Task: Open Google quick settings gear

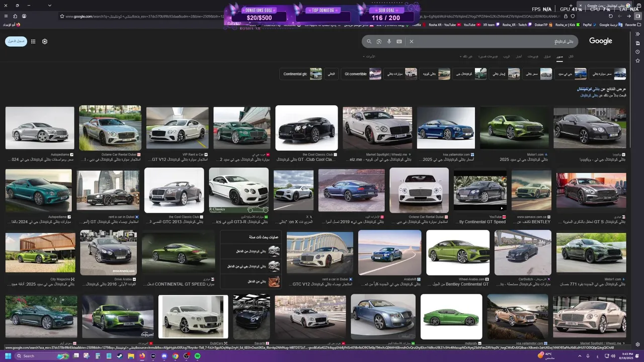Action: tap(45, 41)
